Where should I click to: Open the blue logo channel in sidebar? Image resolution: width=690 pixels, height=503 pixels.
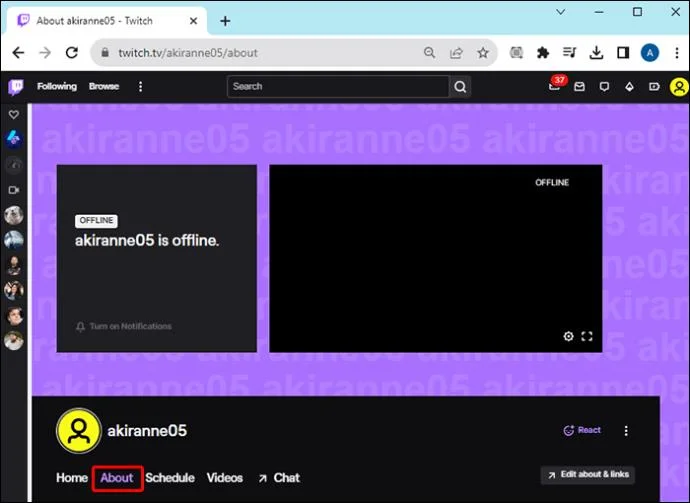coord(14,139)
